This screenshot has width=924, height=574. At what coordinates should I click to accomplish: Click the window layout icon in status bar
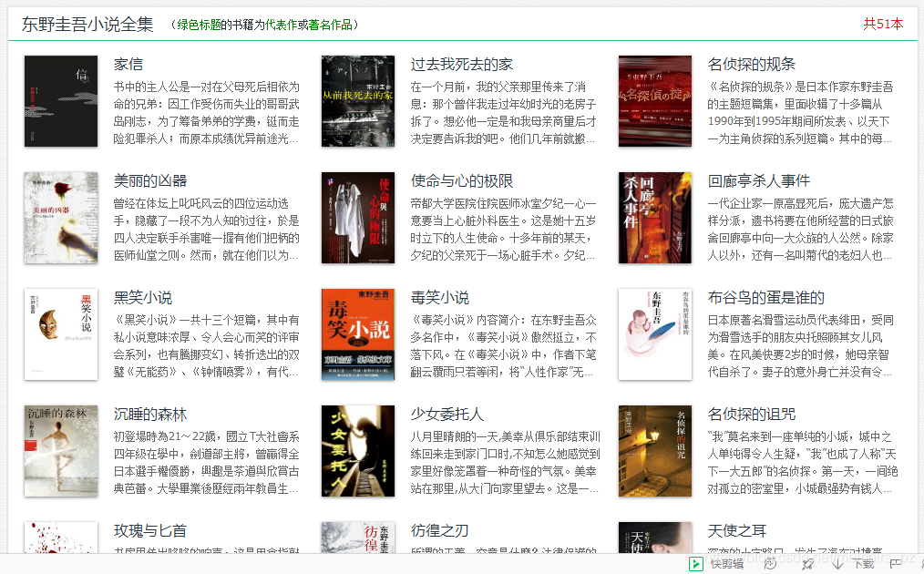point(895,564)
